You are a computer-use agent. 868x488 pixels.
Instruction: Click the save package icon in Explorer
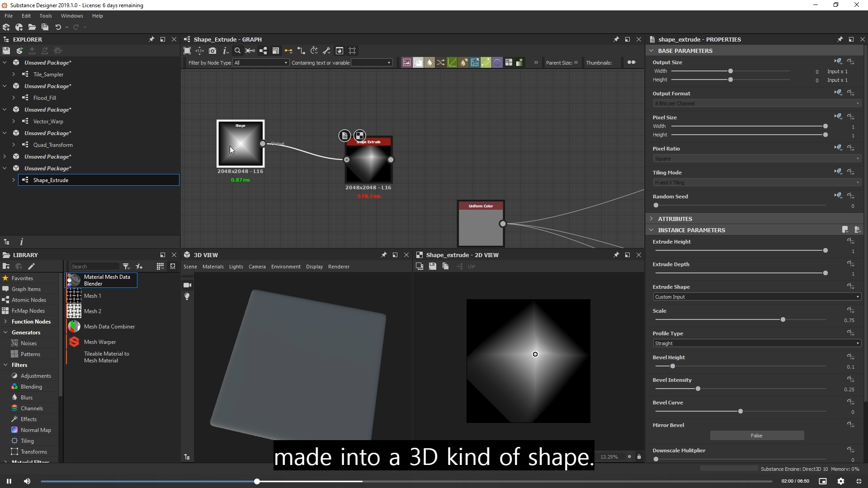[6, 51]
